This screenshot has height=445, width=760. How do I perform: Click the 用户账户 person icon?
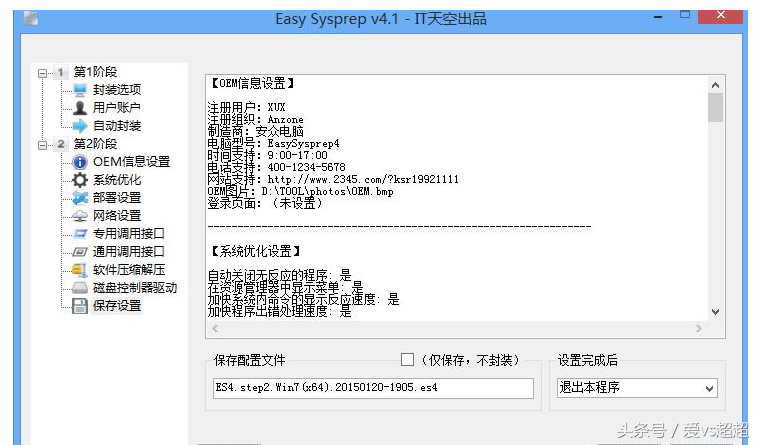[79, 108]
